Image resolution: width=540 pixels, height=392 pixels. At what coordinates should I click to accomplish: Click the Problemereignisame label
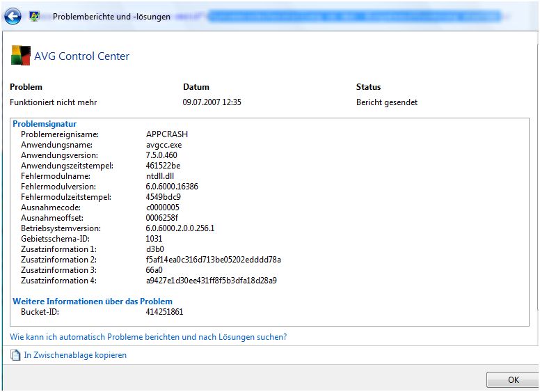(x=60, y=134)
